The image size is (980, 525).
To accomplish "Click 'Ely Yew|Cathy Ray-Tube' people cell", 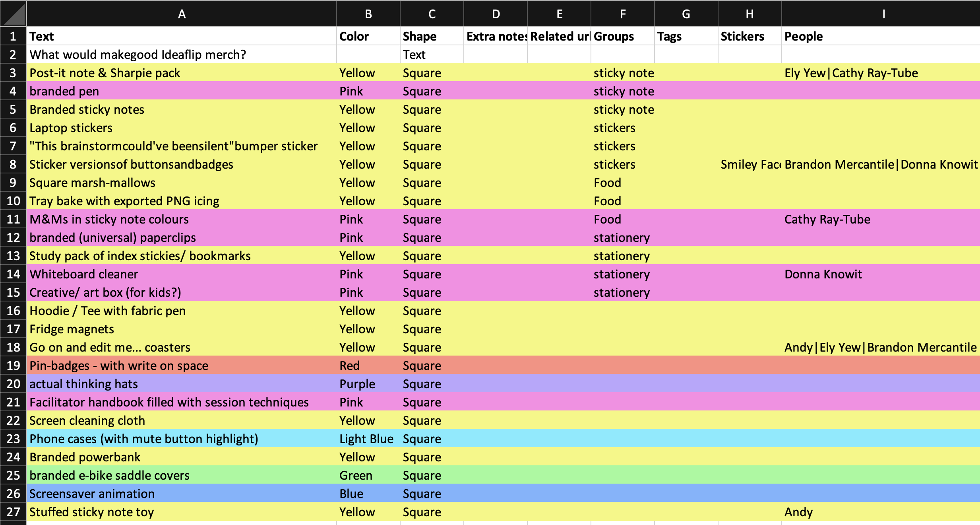I will 881,73.
